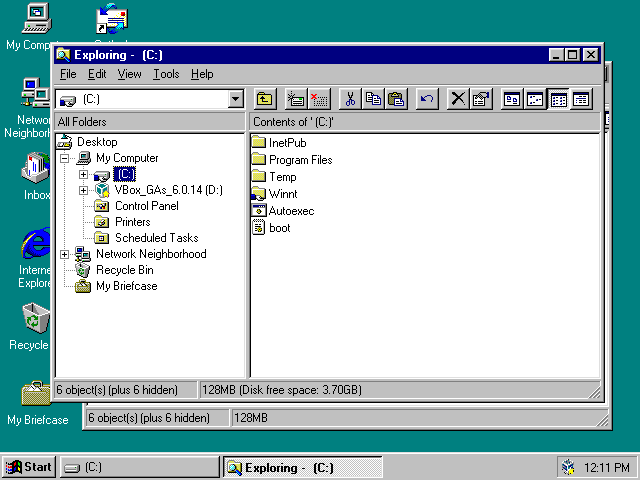Viewport: 640px width, 480px height.
Task: Click the Cut scissors icon
Action: point(350,99)
